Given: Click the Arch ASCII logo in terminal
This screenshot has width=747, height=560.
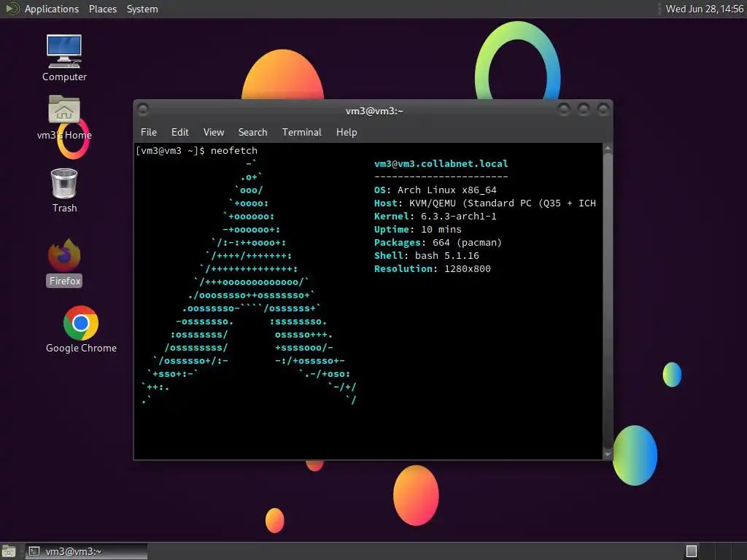Looking at the screenshot, I should pyautogui.click(x=249, y=282).
